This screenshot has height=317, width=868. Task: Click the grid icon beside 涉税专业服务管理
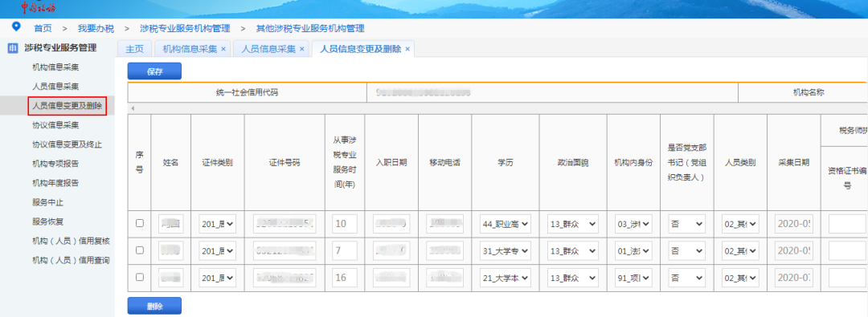pyautogui.click(x=12, y=48)
